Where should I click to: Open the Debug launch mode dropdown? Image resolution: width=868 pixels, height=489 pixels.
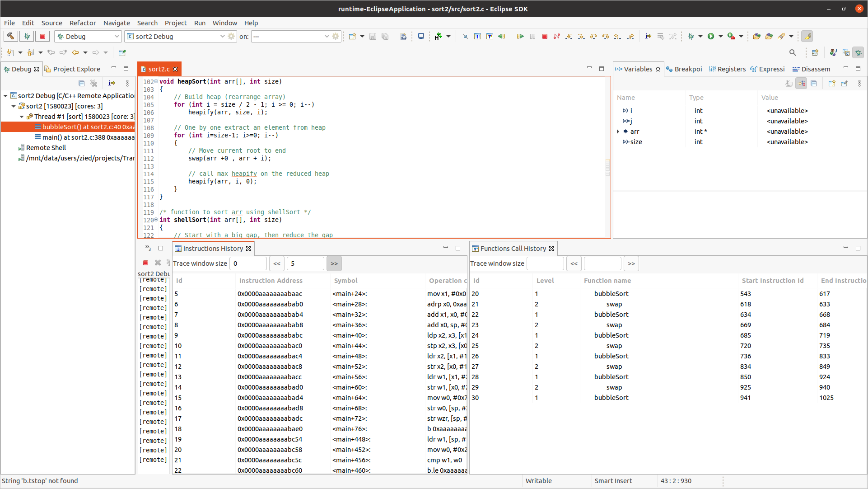point(117,36)
